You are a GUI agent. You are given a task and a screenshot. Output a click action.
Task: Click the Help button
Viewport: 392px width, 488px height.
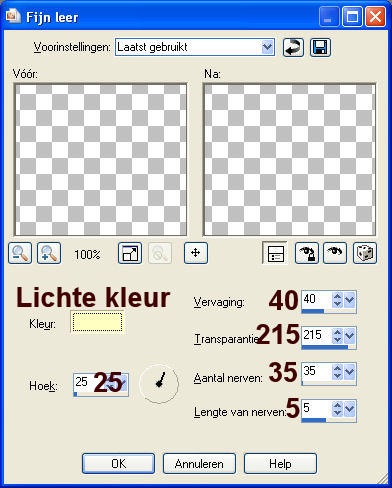click(x=280, y=464)
